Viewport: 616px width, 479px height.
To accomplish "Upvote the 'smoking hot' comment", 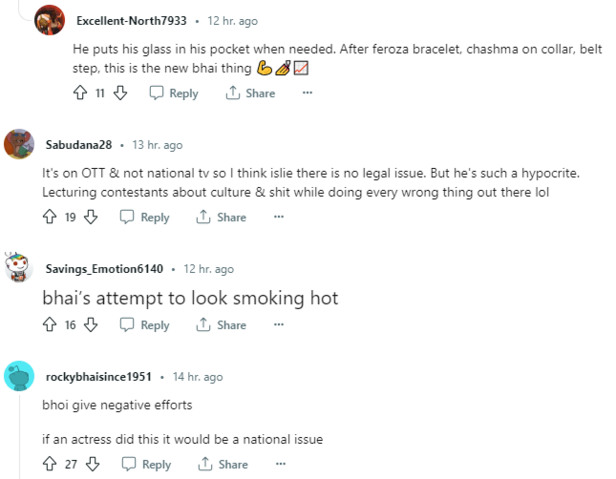I will [x=50, y=325].
